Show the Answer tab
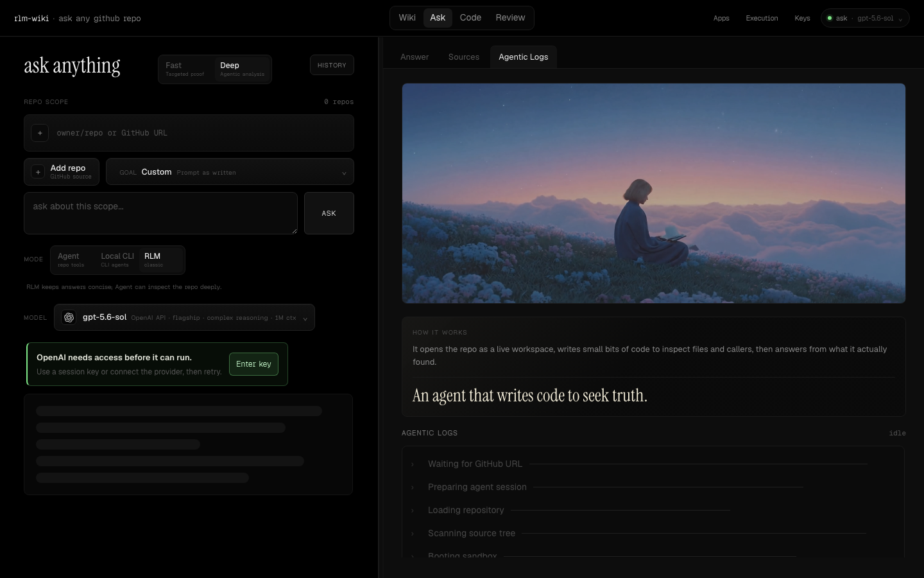Image resolution: width=924 pixels, height=578 pixels. pos(415,57)
